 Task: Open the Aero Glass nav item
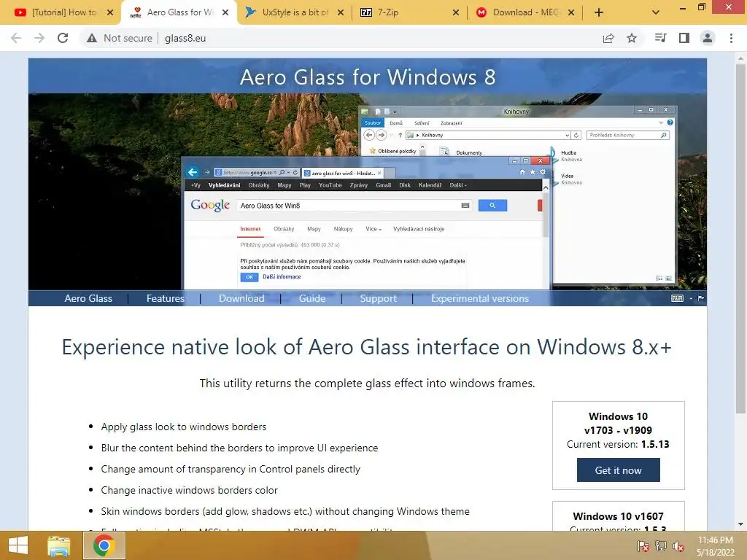click(88, 298)
